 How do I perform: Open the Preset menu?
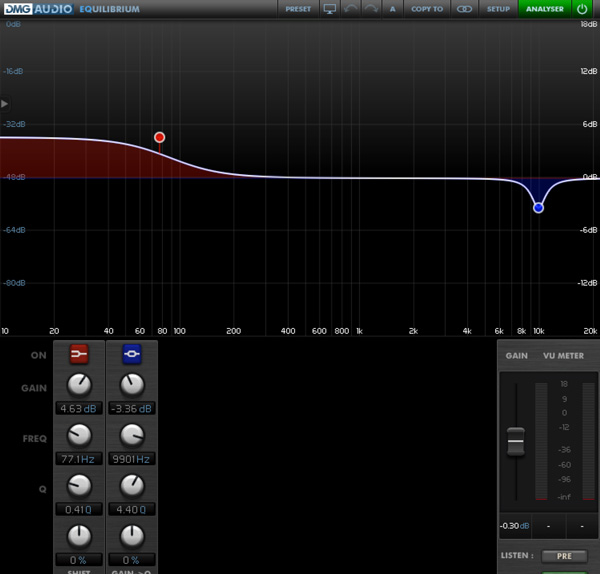298,9
